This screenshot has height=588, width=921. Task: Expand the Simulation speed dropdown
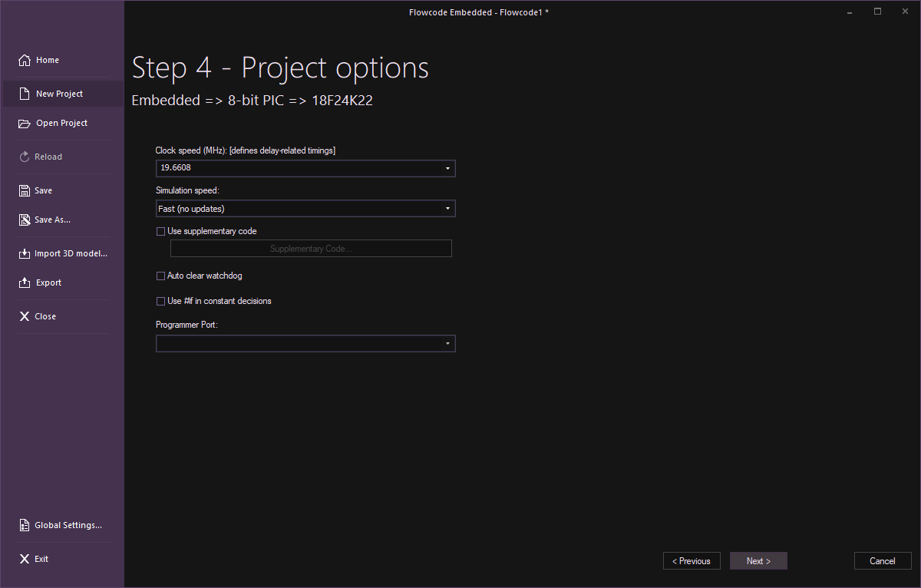point(447,208)
